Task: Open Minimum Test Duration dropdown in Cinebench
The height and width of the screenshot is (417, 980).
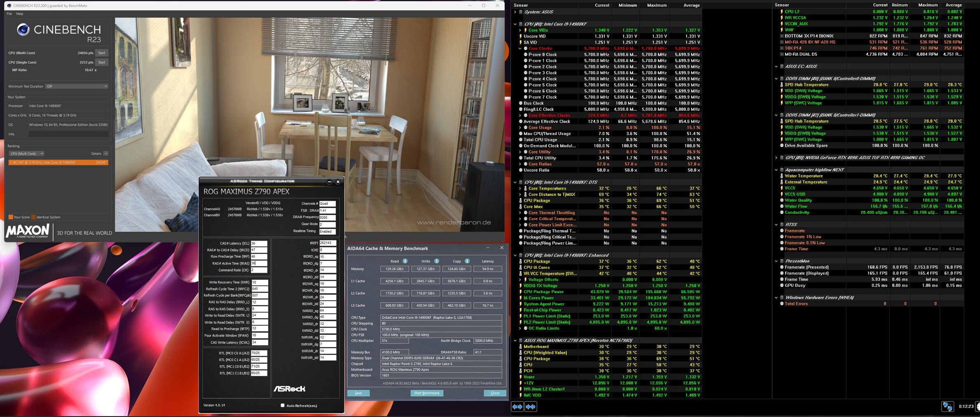Action: tap(77, 86)
